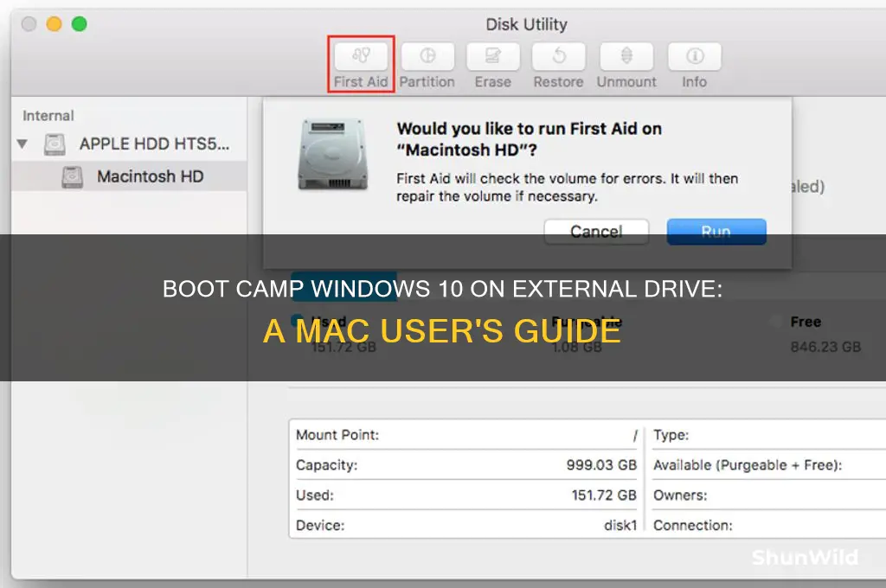Click the hard drive icon in dialog
This screenshot has height=588, width=886.
click(x=333, y=154)
